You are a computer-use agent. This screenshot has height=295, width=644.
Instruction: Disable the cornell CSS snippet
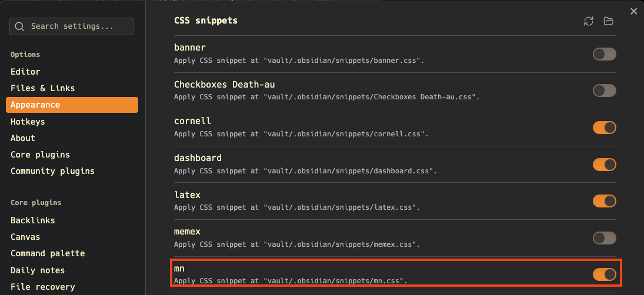click(604, 128)
